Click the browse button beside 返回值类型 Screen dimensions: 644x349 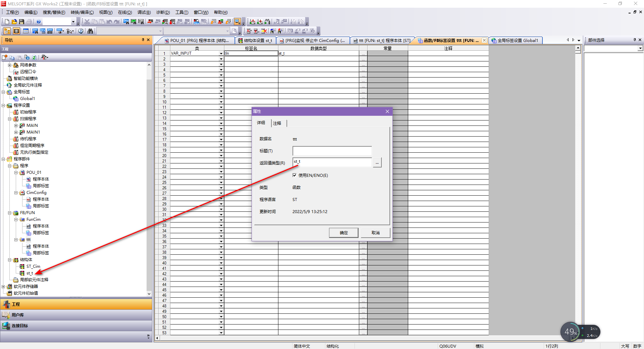[x=377, y=163]
